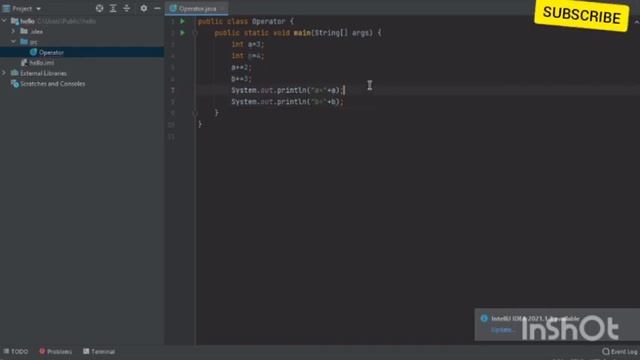640x360 pixels.
Task: Click the println statement printing a
Action: (288, 90)
